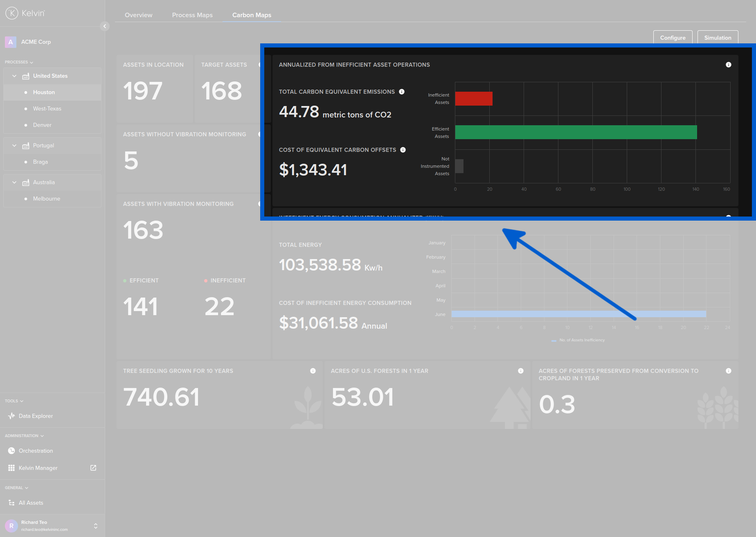Open the Orchestration page
The width and height of the screenshot is (756, 537).
click(x=36, y=451)
